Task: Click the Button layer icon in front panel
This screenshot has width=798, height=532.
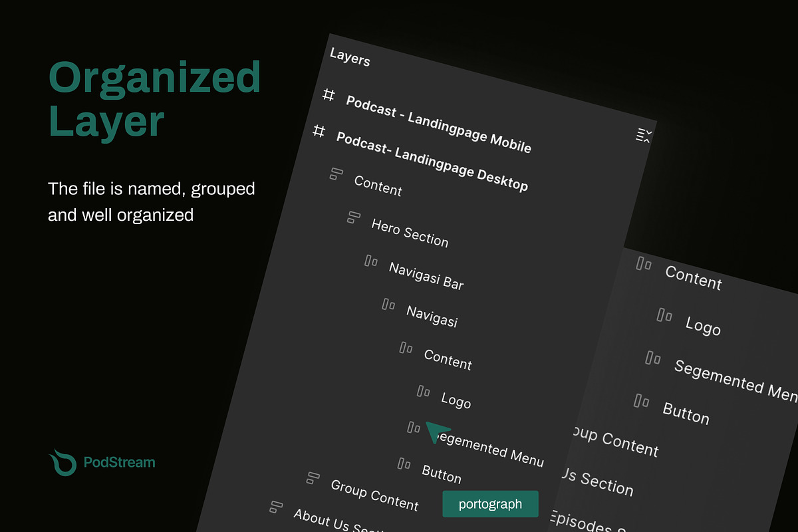Action: click(x=404, y=463)
